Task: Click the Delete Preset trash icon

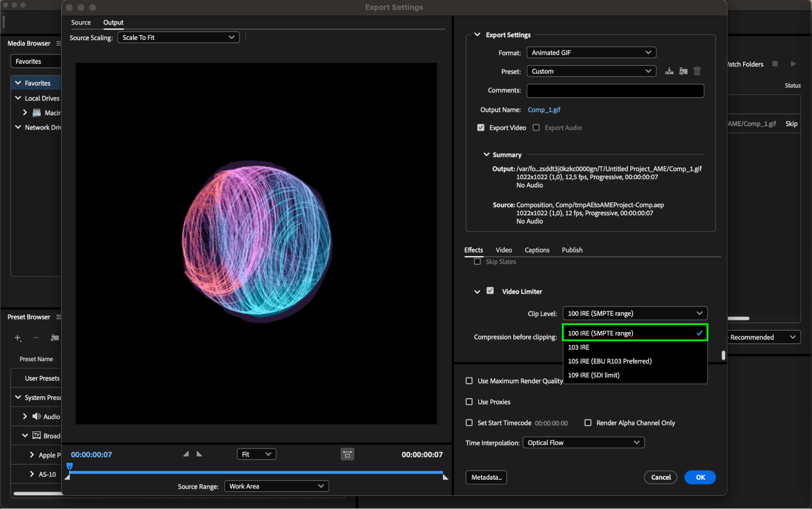Action: coord(697,71)
